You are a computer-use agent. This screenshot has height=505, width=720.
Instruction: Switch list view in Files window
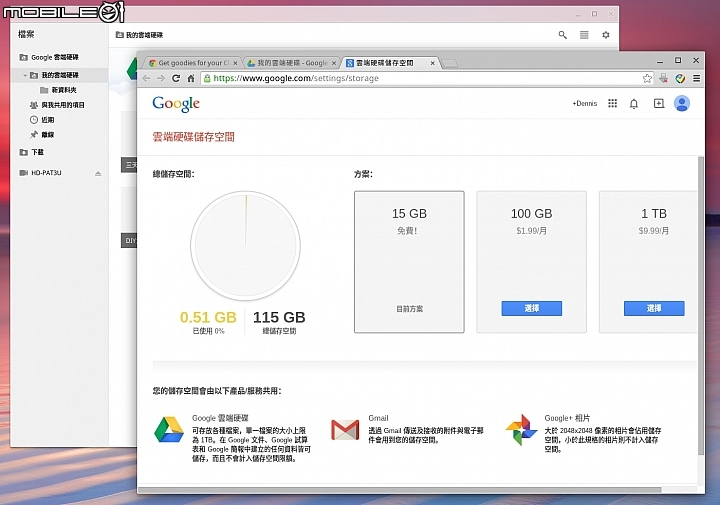pyautogui.click(x=584, y=35)
